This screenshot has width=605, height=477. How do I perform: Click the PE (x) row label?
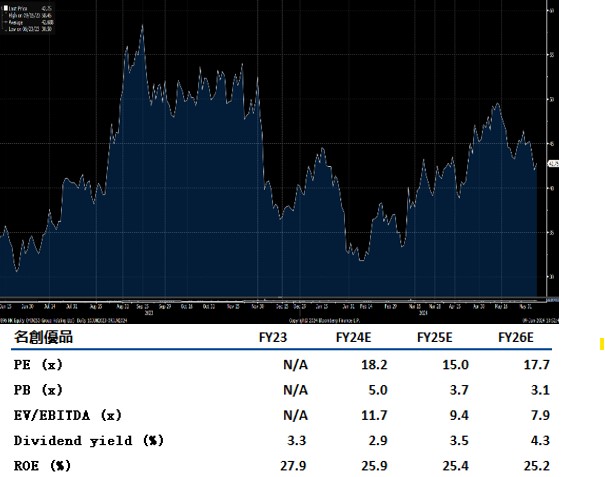[x=38, y=365]
